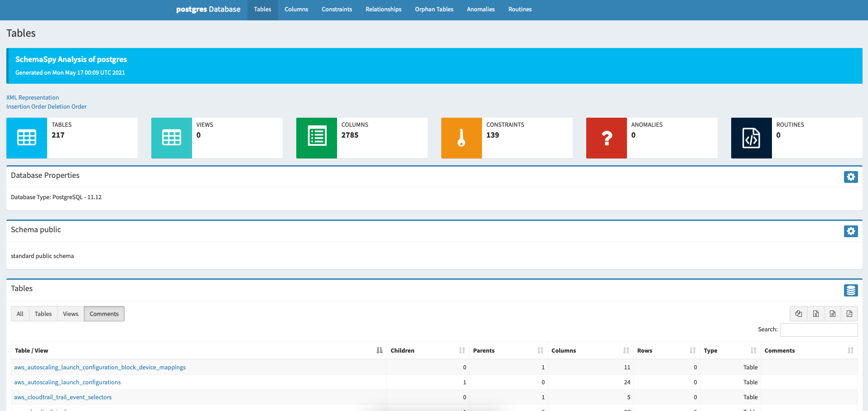
Task: Open aws_autoscaling_launch_configurations table link
Action: pos(68,382)
